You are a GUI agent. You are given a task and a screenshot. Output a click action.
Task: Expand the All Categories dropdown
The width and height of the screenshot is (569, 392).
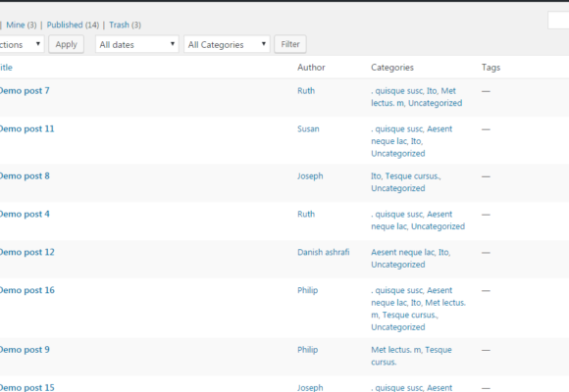click(x=227, y=44)
